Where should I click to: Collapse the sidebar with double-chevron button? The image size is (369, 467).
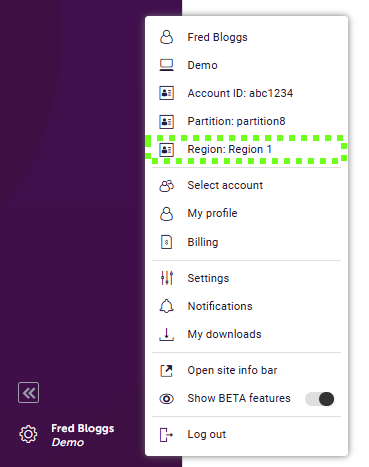click(28, 393)
